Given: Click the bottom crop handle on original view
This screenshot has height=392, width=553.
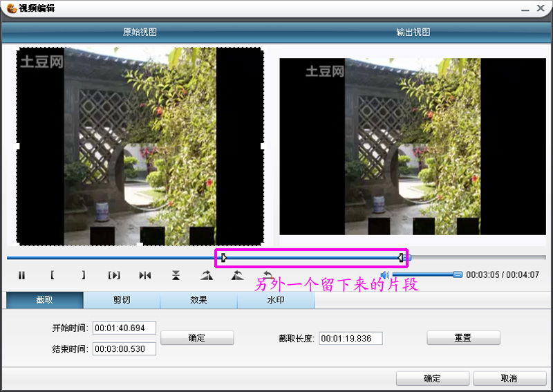Looking at the screenshot, I should (x=140, y=245).
